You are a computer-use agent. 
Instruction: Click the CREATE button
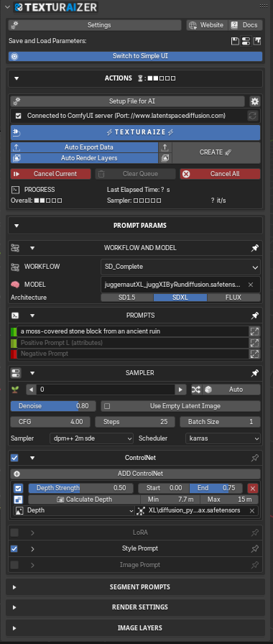click(x=216, y=152)
